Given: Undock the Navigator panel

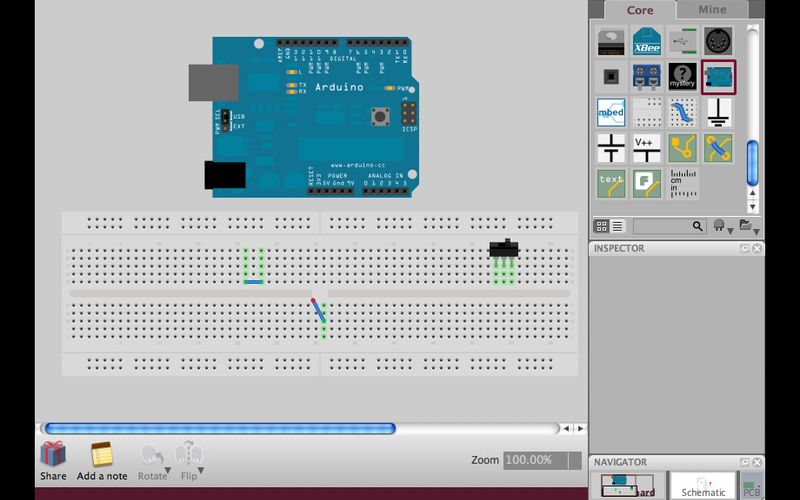Looking at the screenshot, I should [x=744, y=462].
